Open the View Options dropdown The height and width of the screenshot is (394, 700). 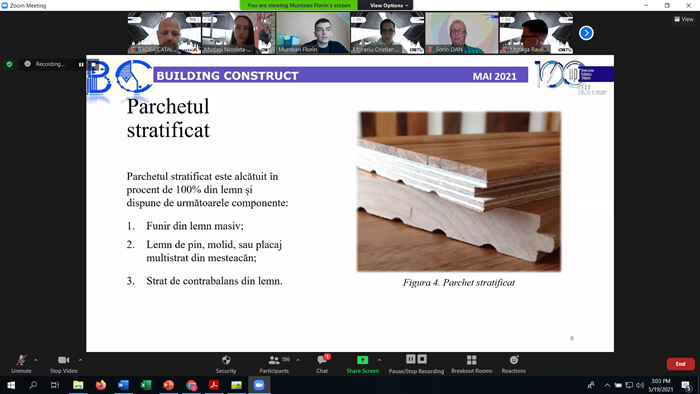pos(388,5)
